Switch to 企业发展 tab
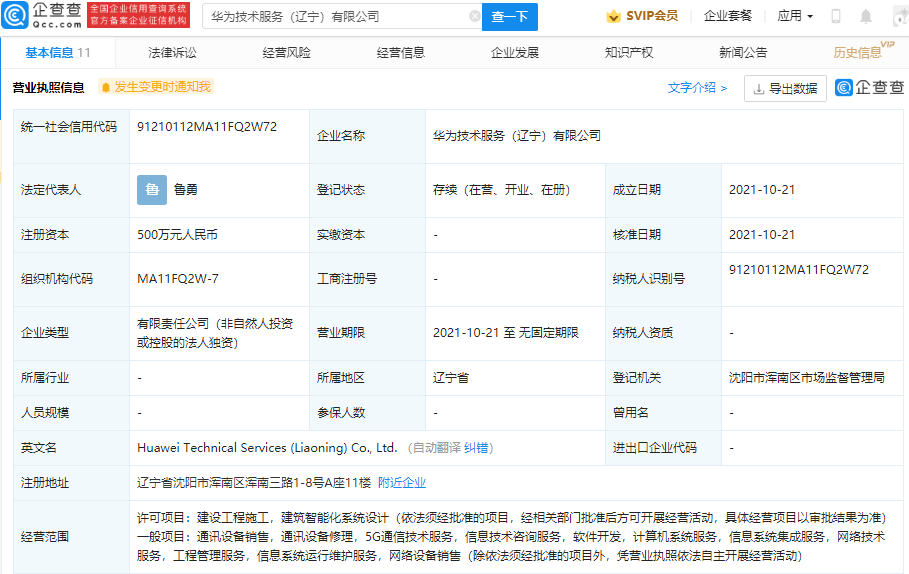909x574 pixels. [515, 53]
